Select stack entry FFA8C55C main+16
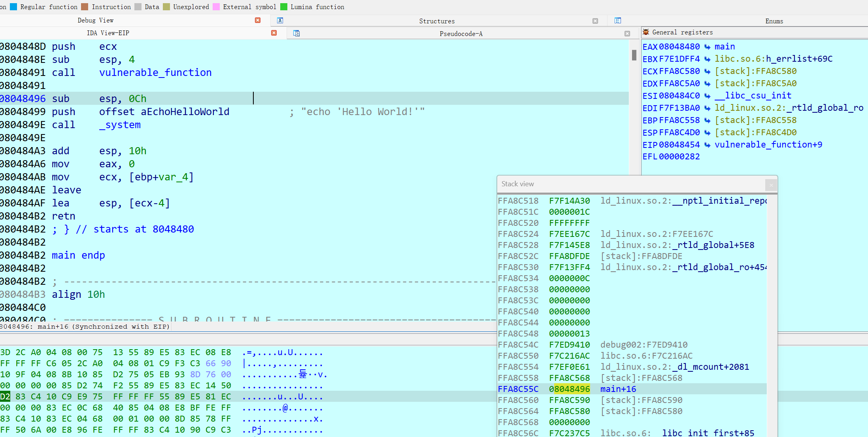Screen dimensions: 868x437 (x=632, y=389)
